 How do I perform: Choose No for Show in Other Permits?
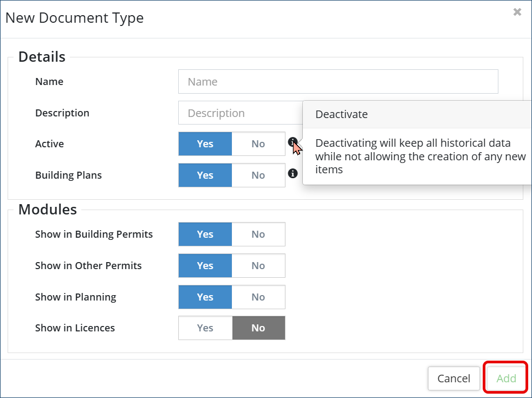[258, 266]
